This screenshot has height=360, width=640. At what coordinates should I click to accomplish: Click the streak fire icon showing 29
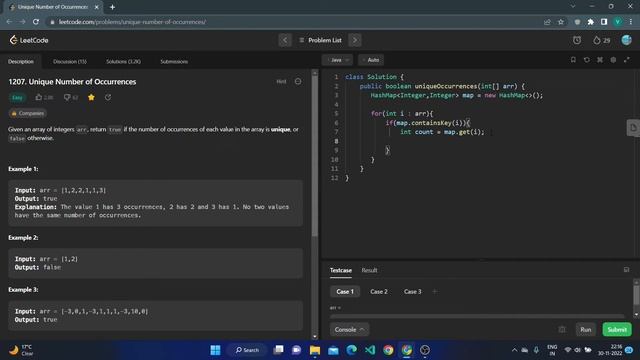(602, 40)
